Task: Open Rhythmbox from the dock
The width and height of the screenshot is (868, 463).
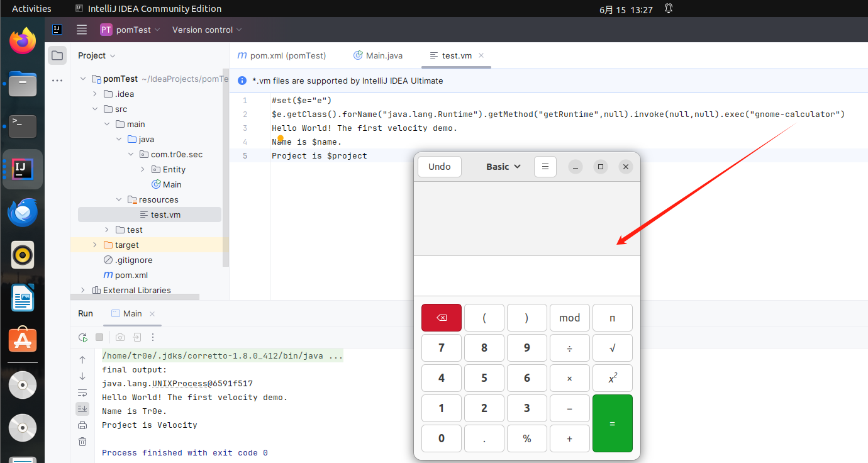Action: [x=23, y=255]
